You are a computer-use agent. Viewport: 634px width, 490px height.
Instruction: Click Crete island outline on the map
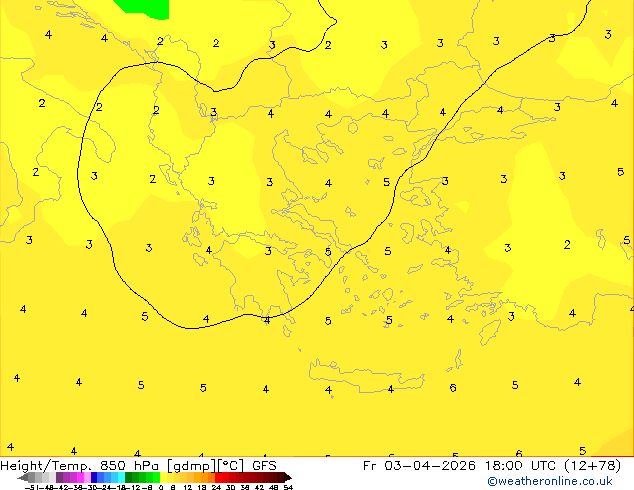point(366,376)
